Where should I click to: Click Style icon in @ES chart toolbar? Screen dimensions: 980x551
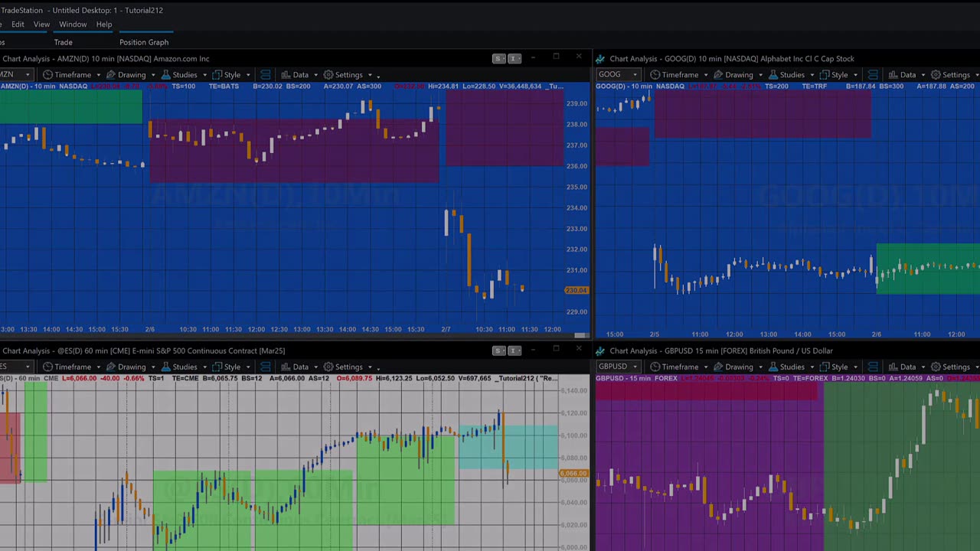(x=217, y=367)
